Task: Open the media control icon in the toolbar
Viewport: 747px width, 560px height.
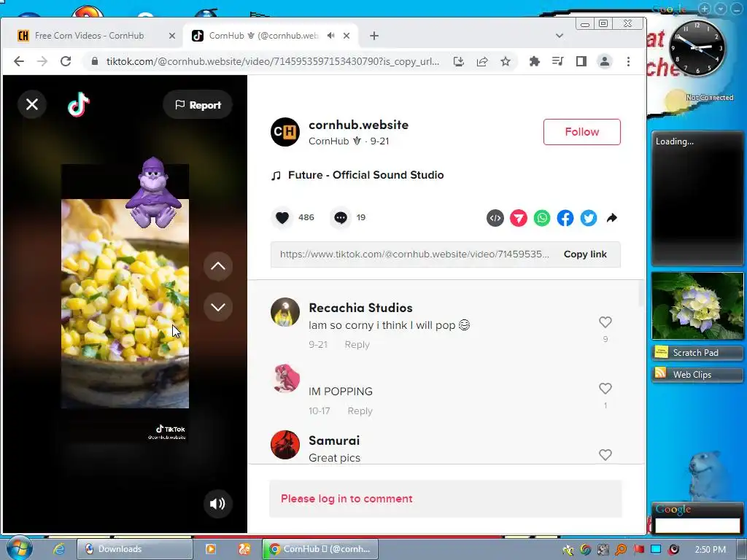Action: point(558,61)
